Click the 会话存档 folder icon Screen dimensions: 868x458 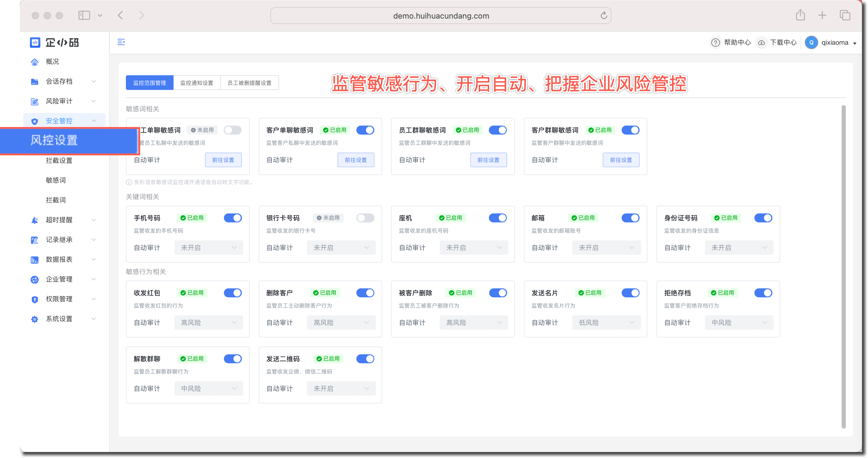point(34,82)
